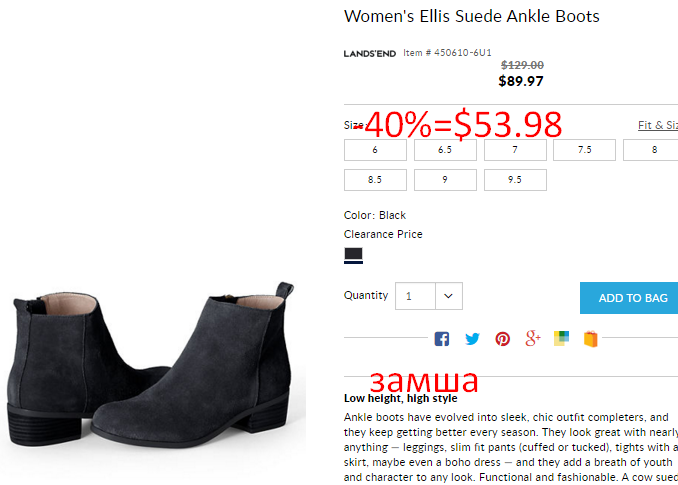678x485 pixels.
Task: Pin the boots with Pinterest icon
Action: point(502,339)
